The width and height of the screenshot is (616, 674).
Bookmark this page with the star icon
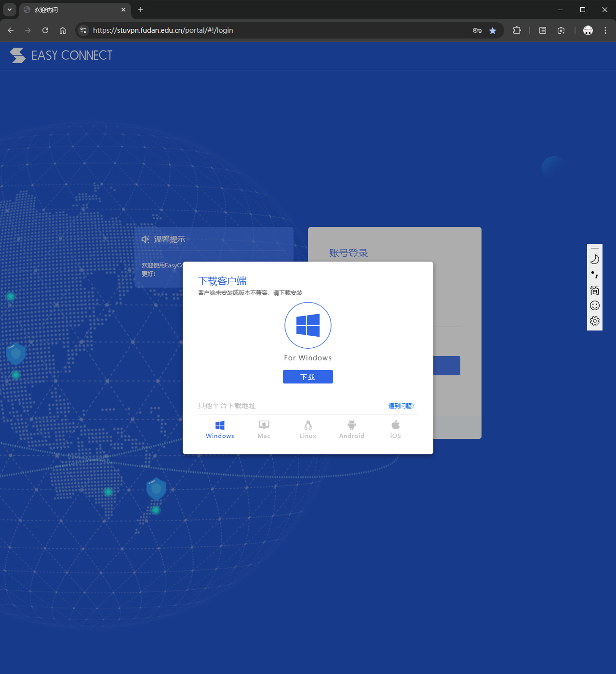[x=492, y=30]
